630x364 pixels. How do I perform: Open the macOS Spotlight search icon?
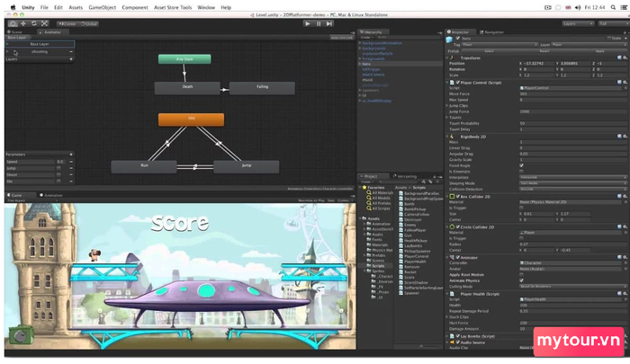tap(613, 7)
